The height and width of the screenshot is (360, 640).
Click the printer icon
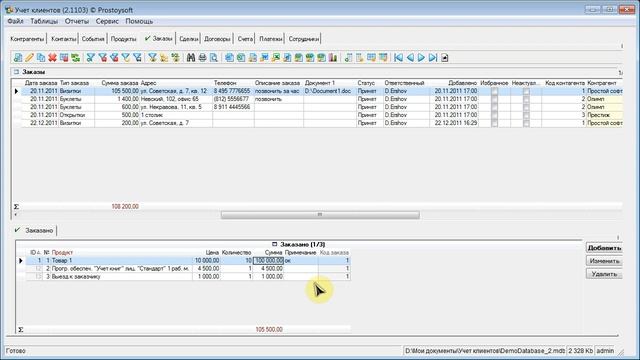coord(202,58)
